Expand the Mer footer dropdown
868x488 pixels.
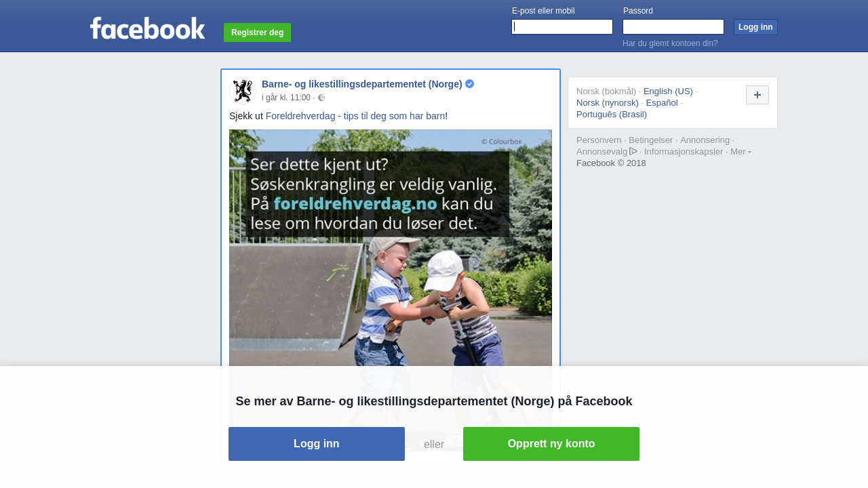tap(741, 151)
